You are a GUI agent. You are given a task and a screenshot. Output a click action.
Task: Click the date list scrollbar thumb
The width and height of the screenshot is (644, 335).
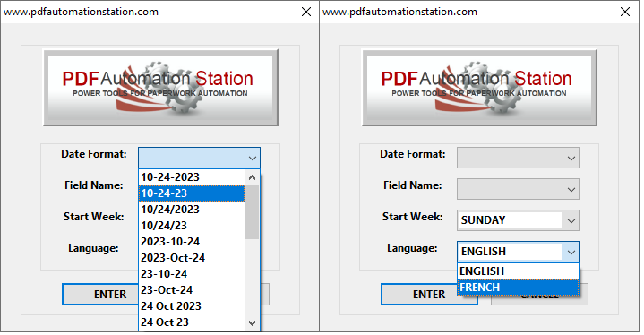[x=253, y=211]
